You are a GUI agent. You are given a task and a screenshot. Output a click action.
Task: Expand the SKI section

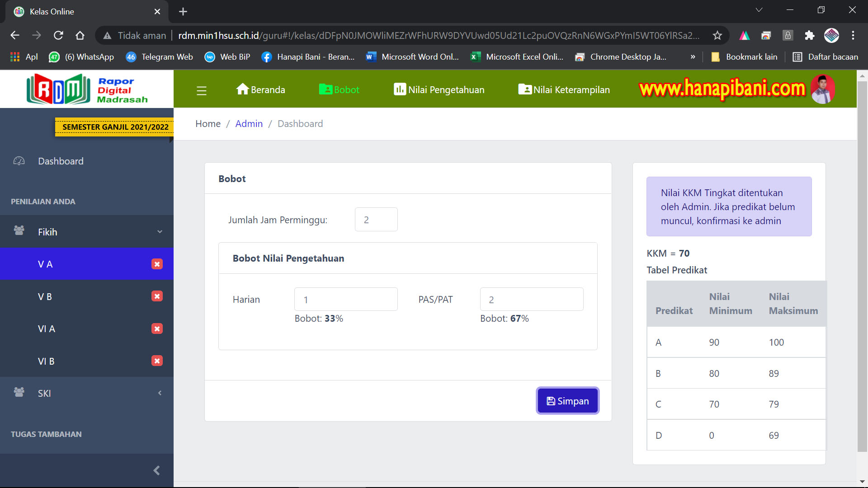coord(160,393)
